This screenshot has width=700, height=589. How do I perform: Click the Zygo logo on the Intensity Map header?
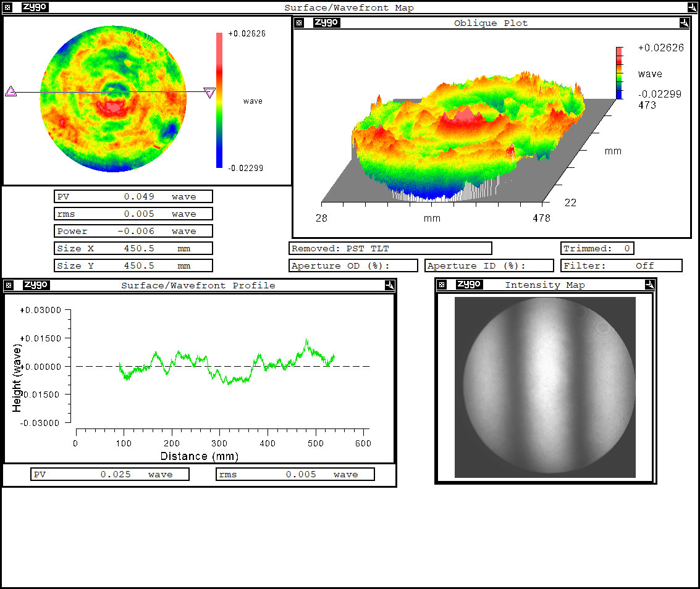pyautogui.click(x=469, y=285)
